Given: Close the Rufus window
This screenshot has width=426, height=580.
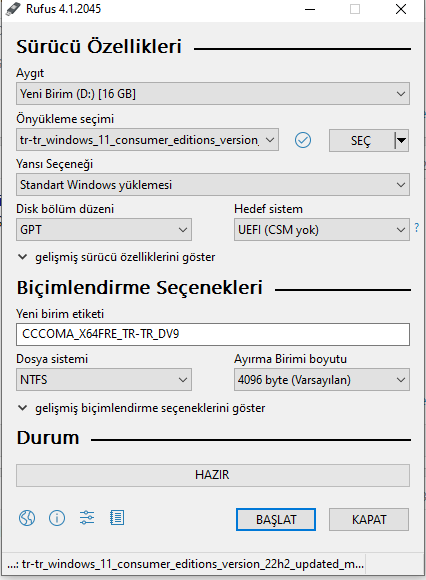Looking at the screenshot, I should point(401,9).
